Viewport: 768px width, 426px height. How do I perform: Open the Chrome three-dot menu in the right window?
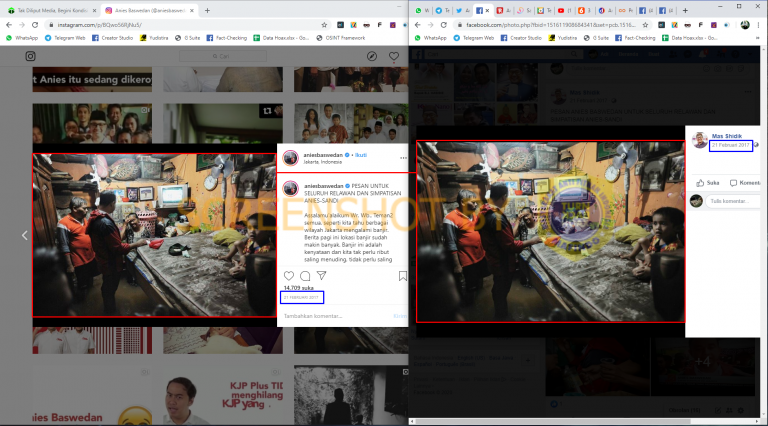[x=758, y=24]
